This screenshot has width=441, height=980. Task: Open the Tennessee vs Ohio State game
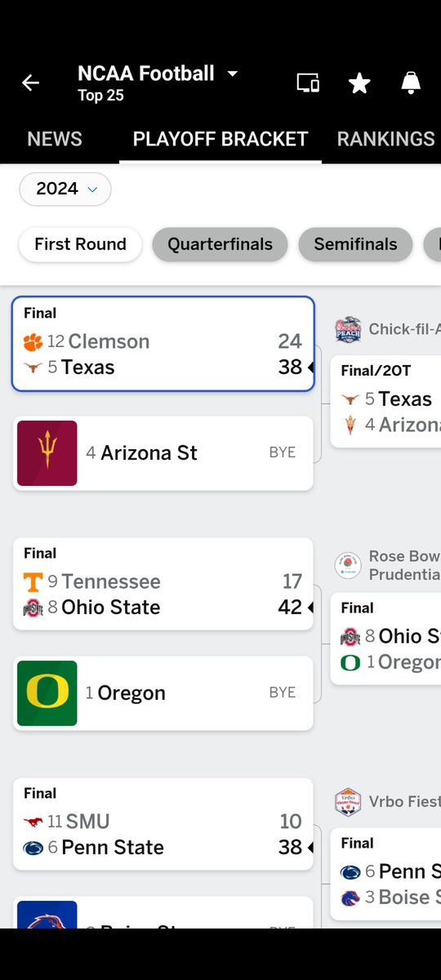click(x=163, y=584)
